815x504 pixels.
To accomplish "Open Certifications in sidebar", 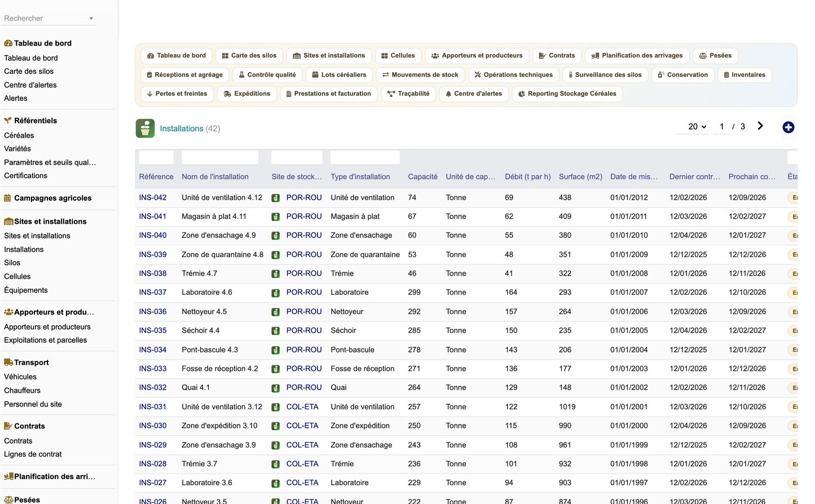I will point(26,176).
